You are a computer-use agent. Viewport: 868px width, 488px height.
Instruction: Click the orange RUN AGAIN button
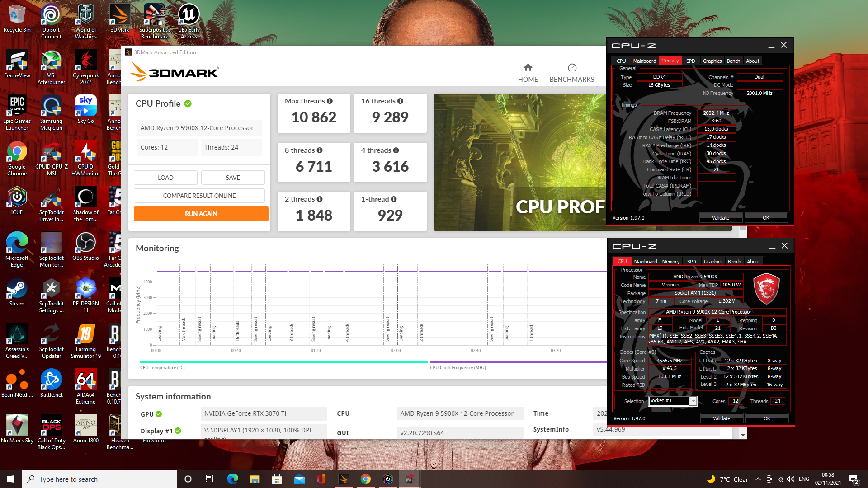click(201, 214)
